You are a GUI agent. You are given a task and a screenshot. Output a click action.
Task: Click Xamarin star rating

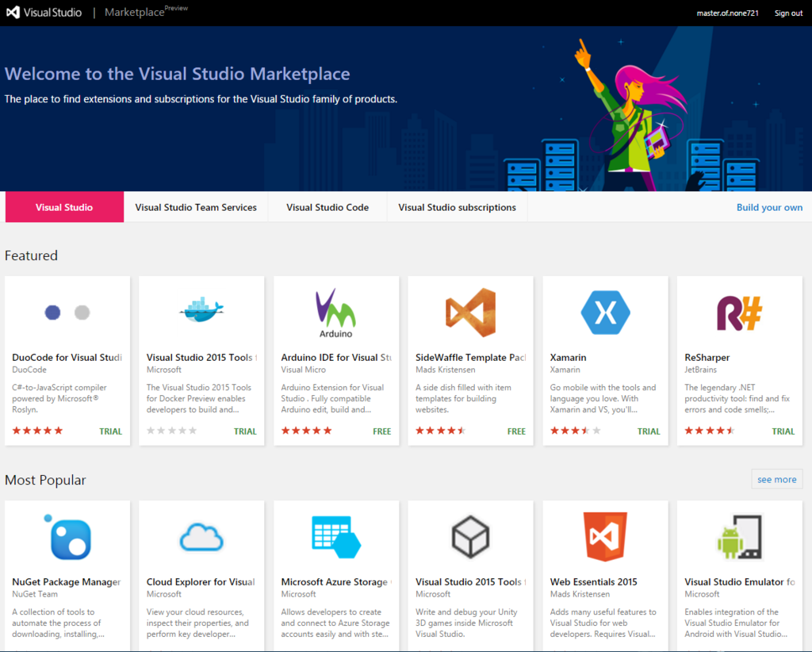576,431
